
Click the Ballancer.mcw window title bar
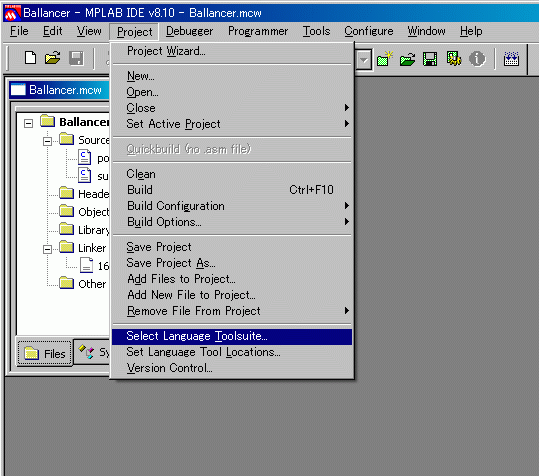[x=59, y=90]
